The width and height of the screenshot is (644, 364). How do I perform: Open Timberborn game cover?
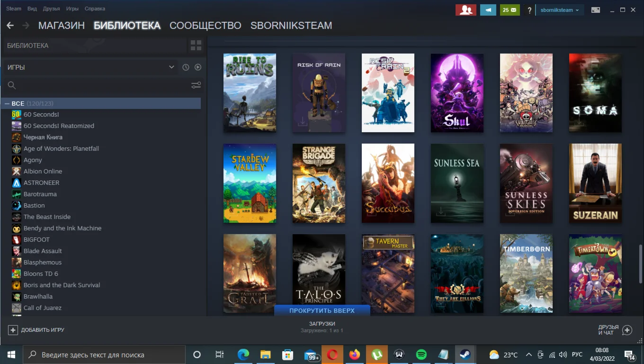(526, 273)
